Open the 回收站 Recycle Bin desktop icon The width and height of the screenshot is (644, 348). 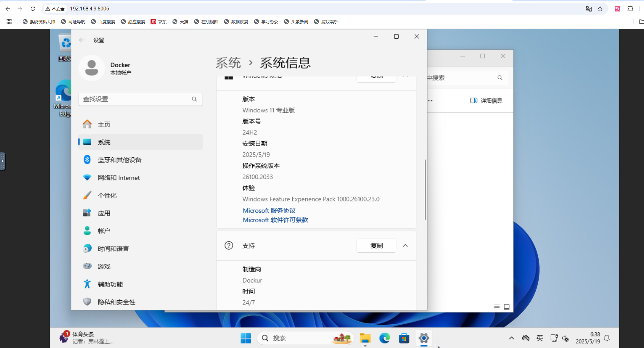pyautogui.click(x=65, y=48)
